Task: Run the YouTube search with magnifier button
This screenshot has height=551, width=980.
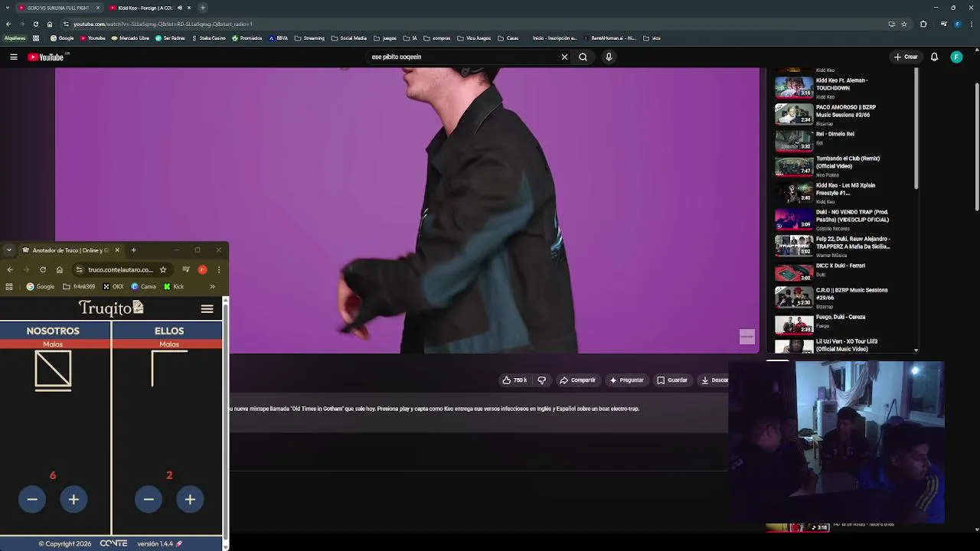Action: [x=583, y=57]
